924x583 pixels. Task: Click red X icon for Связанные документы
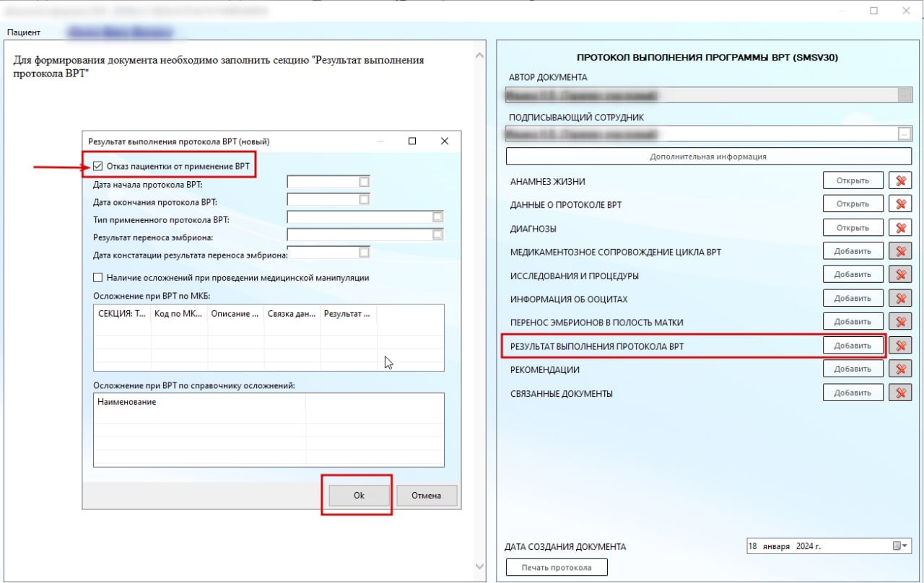click(x=900, y=393)
